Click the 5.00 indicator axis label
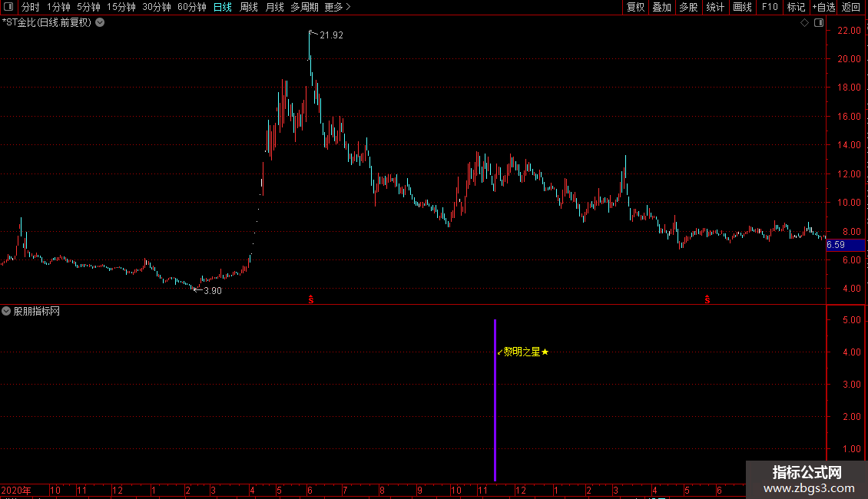868x499 pixels. (x=851, y=320)
